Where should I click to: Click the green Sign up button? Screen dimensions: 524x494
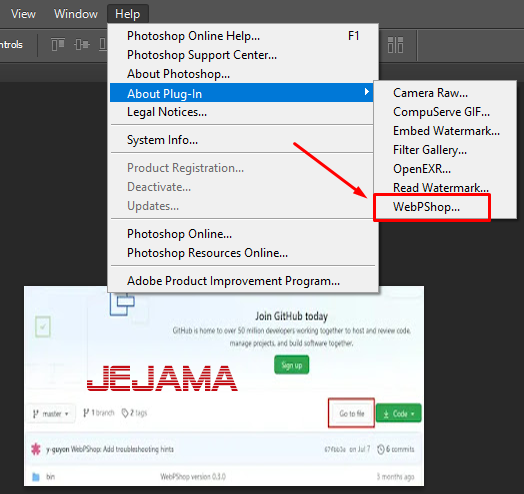[292, 365]
